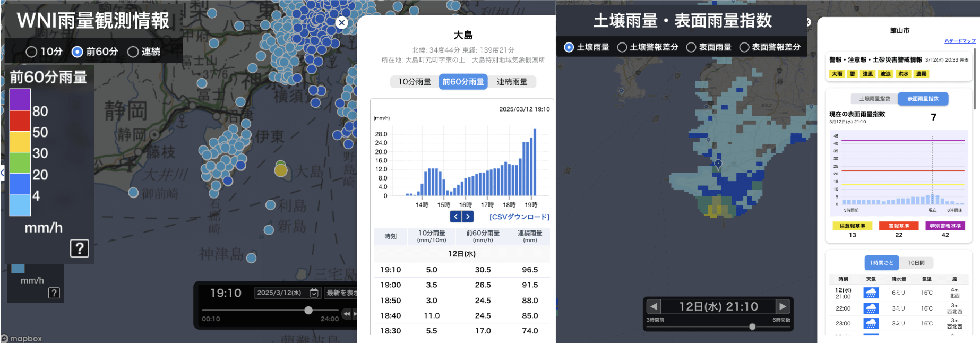
Task: Click the 3時間前–6時間後 time slider handle
Action: coord(752,327)
